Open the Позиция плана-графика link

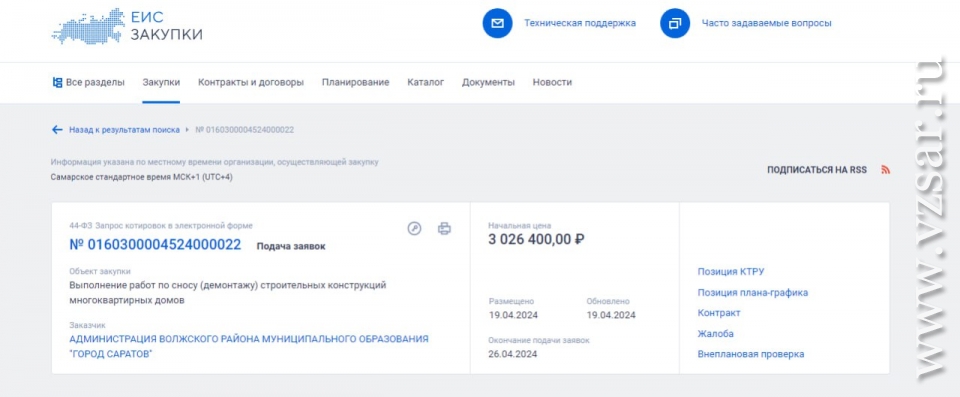click(753, 293)
